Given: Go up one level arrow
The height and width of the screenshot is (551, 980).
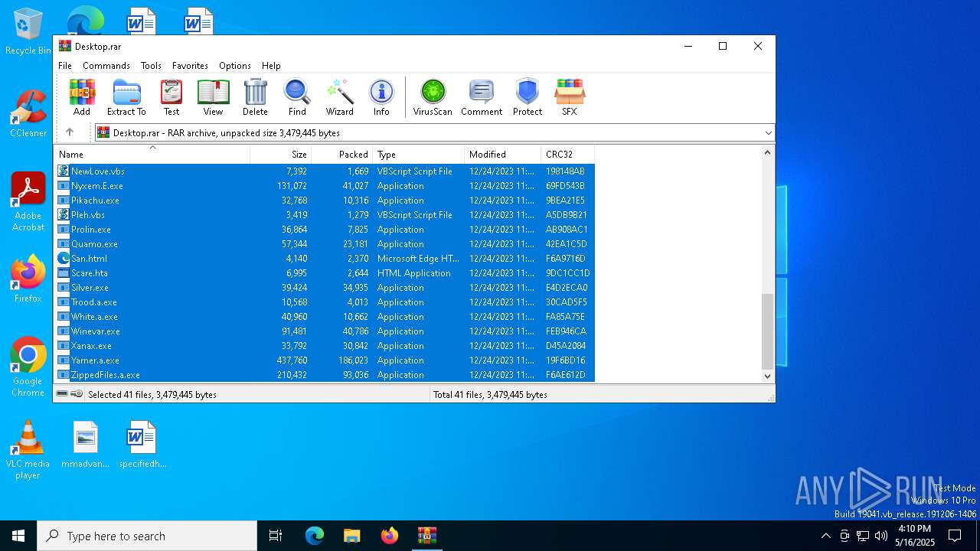Looking at the screenshot, I should pos(70,132).
